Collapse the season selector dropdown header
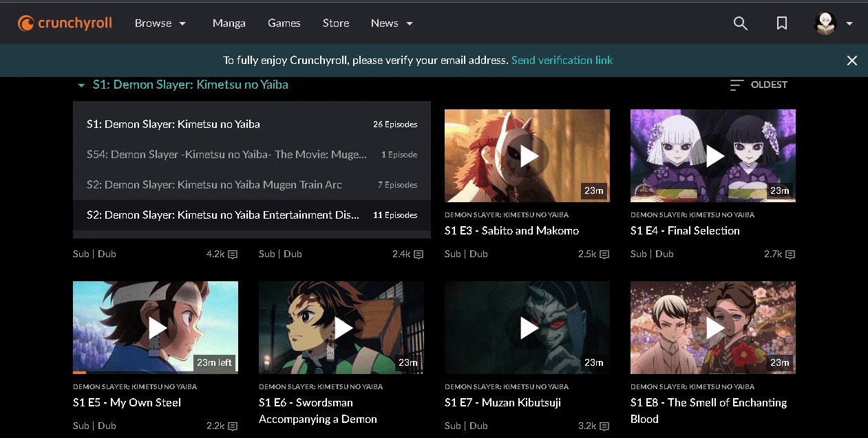Image resolution: width=868 pixels, height=438 pixels. 182,85
